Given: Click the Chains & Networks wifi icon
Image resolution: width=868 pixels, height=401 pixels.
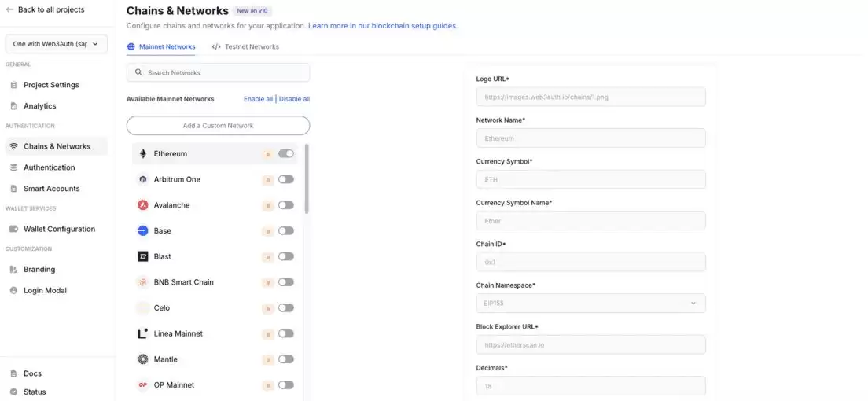Looking at the screenshot, I should click(13, 146).
